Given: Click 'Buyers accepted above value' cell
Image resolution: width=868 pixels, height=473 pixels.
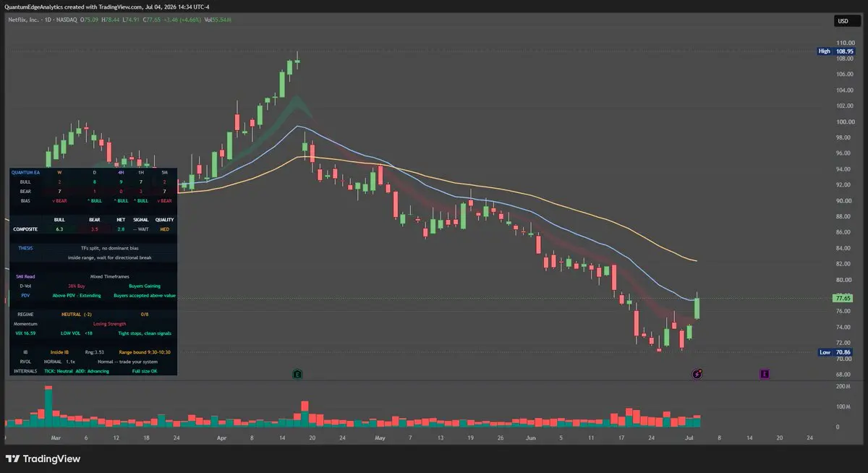Looking at the screenshot, I should coord(145,295).
